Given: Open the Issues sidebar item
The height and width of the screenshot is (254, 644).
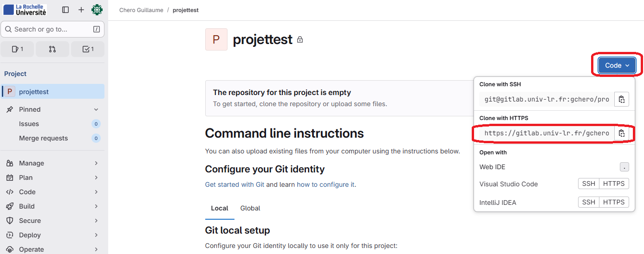Looking at the screenshot, I should (29, 124).
